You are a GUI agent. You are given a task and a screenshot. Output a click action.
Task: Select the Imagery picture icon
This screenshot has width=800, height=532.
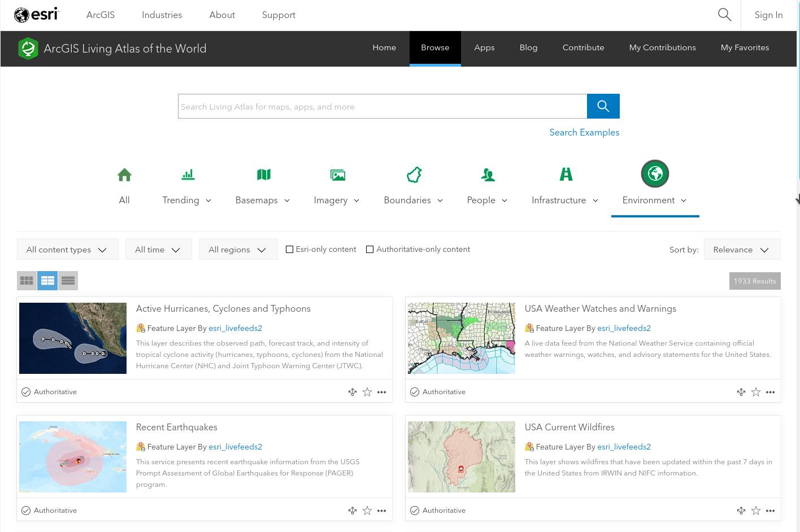click(x=338, y=175)
